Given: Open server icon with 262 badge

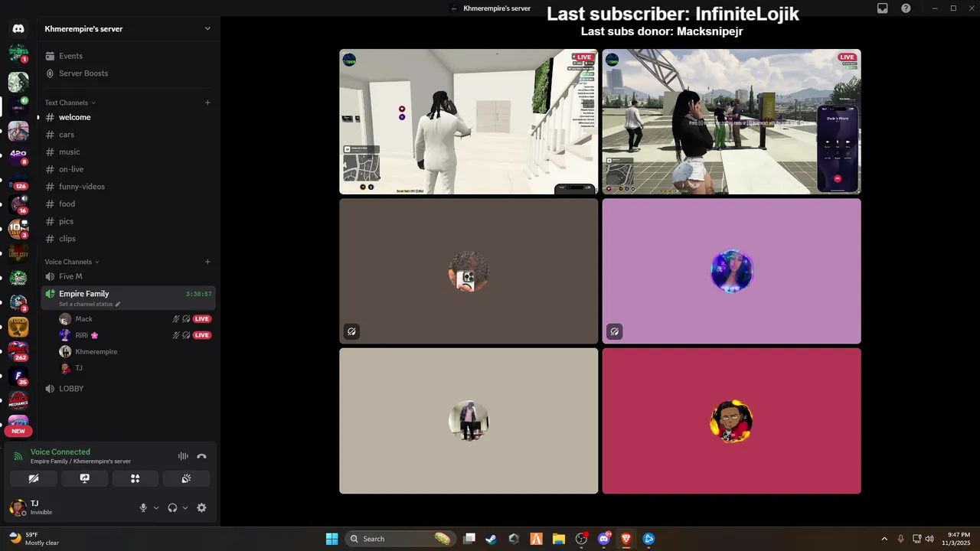Looking at the screenshot, I should click(18, 351).
